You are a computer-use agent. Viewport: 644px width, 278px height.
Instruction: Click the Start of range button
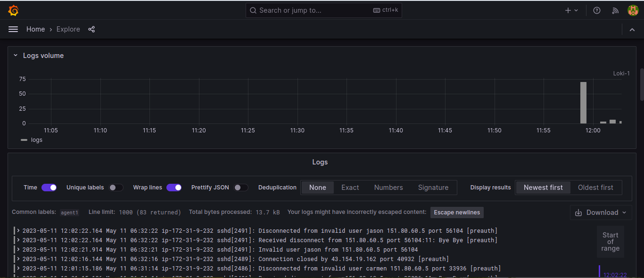click(x=610, y=242)
